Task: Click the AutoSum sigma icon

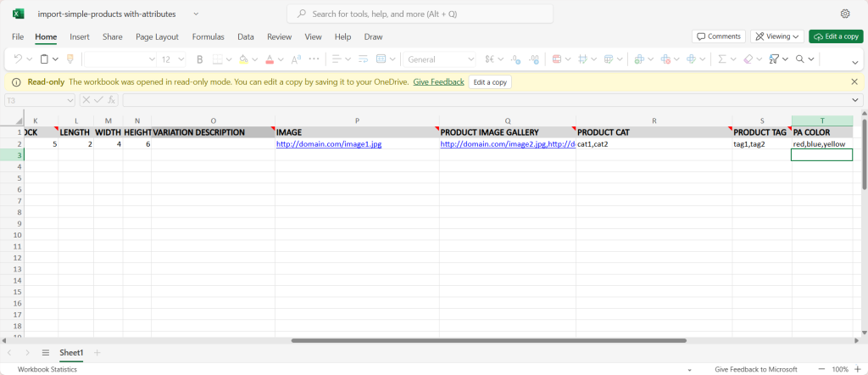Action: click(x=722, y=59)
